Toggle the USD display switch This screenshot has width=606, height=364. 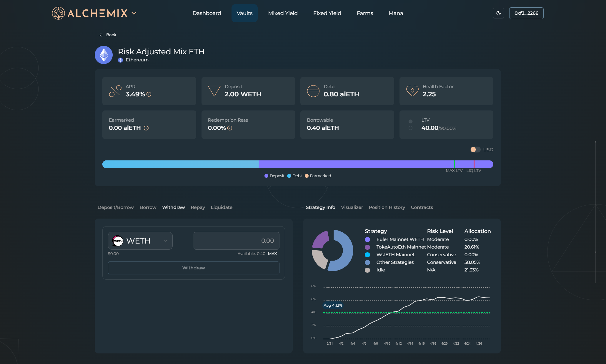pos(475,150)
